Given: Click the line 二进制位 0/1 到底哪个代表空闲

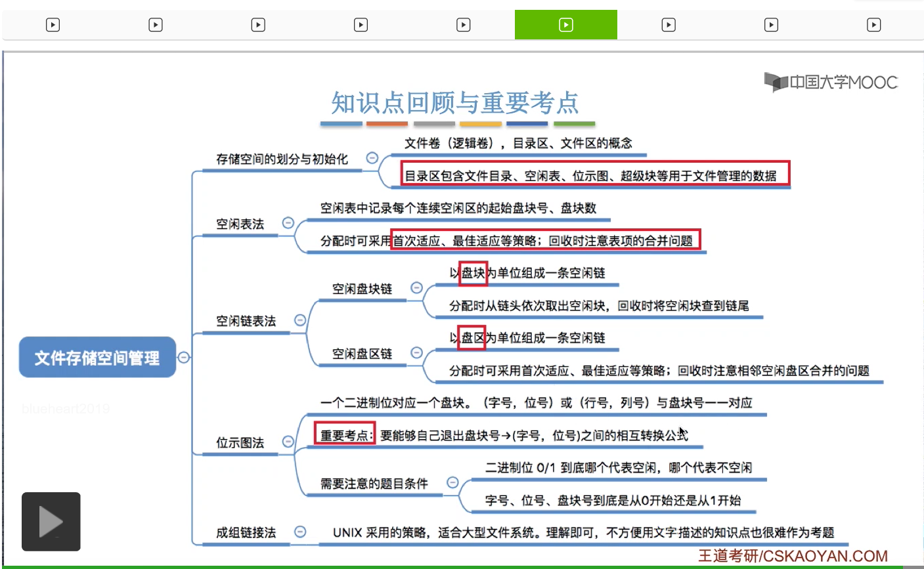Looking at the screenshot, I should [x=619, y=467].
